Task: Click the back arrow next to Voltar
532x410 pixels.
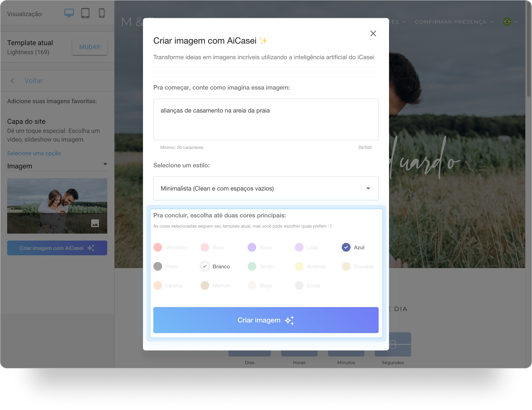Action: (x=12, y=81)
